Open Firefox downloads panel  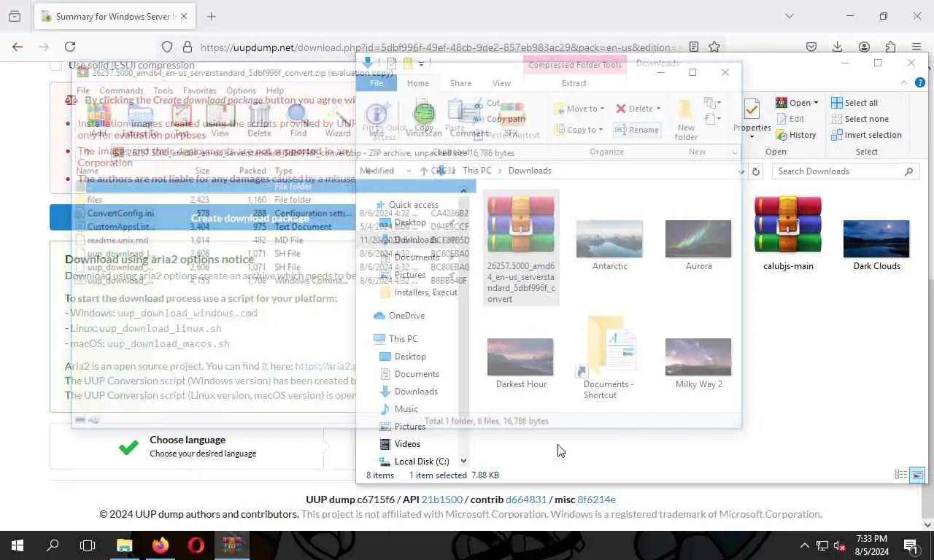[838, 47]
